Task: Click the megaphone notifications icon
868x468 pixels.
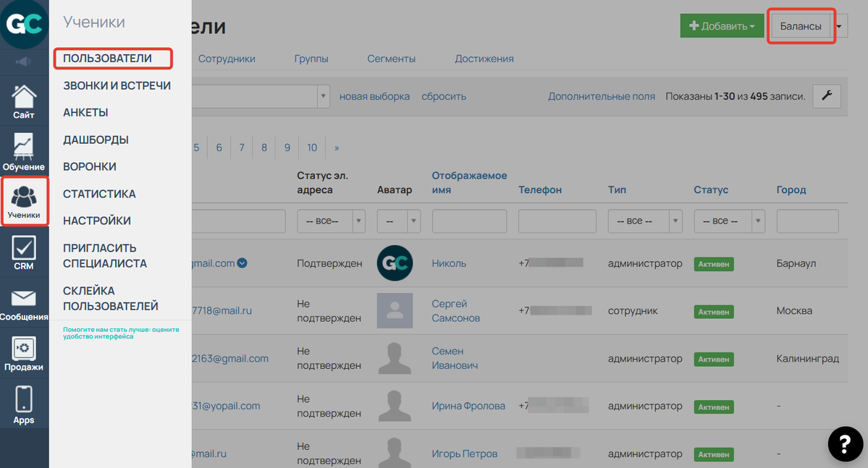Action: [x=24, y=62]
